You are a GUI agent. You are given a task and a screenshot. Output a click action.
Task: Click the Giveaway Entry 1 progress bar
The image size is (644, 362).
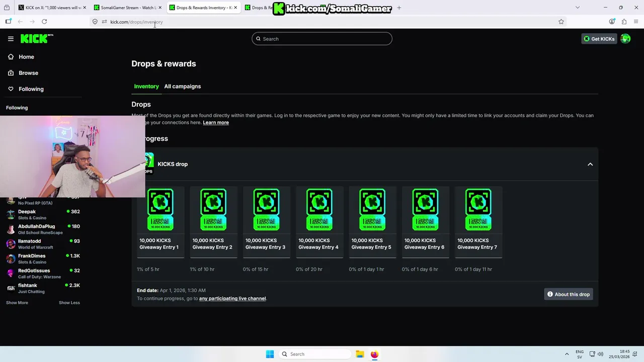tap(160, 257)
